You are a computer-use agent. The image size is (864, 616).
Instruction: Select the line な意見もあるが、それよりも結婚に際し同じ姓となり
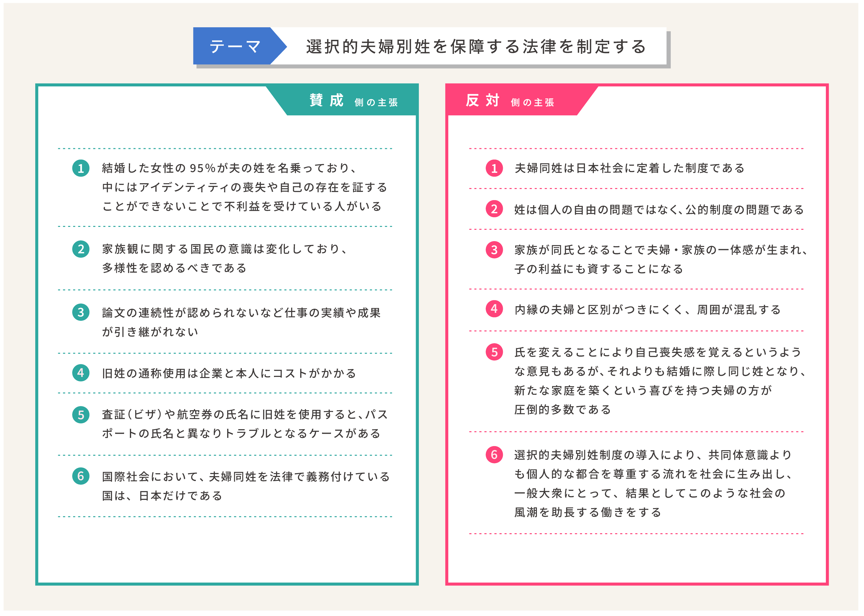[x=660, y=371]
